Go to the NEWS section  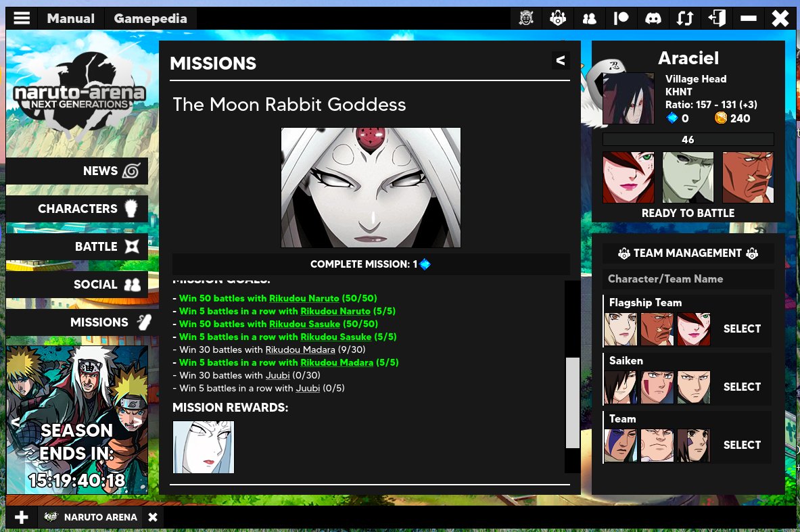coord(77,171)
